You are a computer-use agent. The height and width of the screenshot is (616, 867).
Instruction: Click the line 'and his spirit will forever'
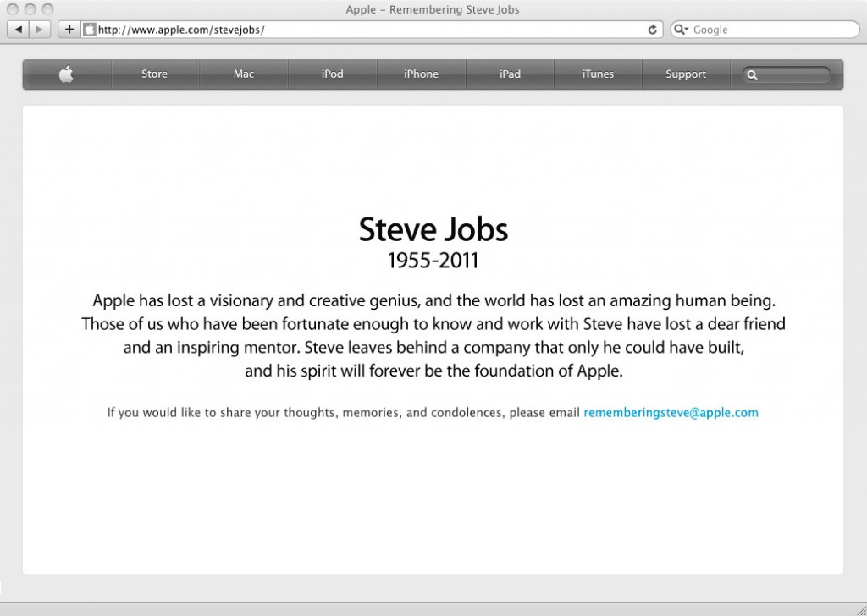434,370
